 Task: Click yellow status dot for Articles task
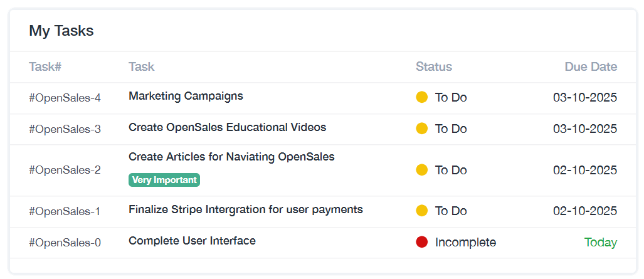pyautogui.click(x=422, y=170)
